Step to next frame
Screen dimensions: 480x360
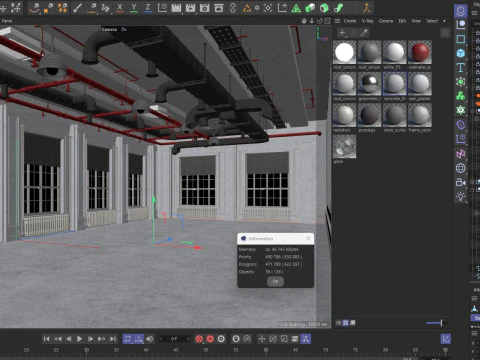coord(90,339)
